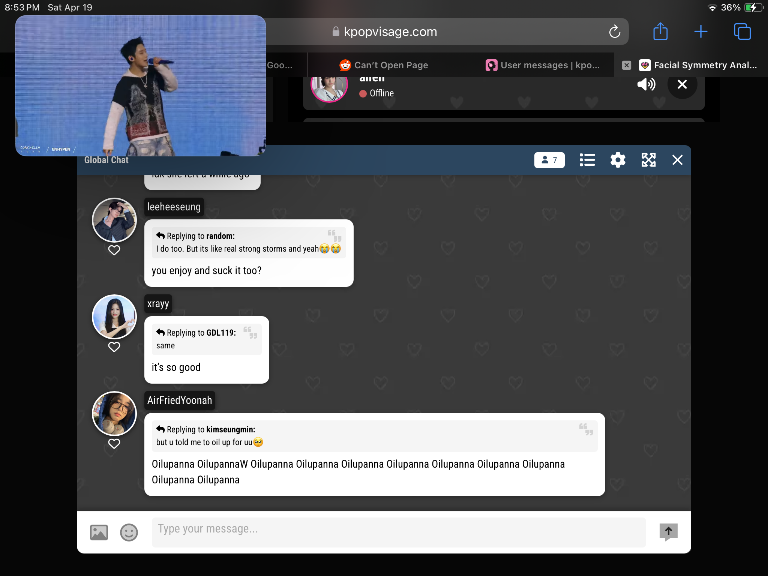Attach an image to the chat
This screenshot has height=576, width=768.
pyautogui.click(x=99, y=532)
